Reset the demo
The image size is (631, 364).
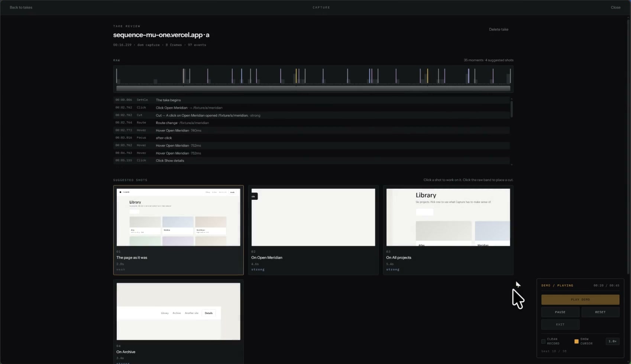[x=600, y=312]
